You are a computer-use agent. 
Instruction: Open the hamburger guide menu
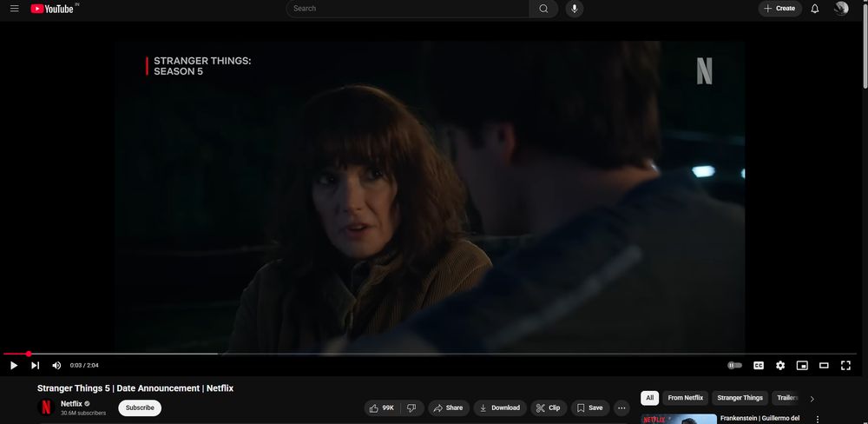(15, 9)
